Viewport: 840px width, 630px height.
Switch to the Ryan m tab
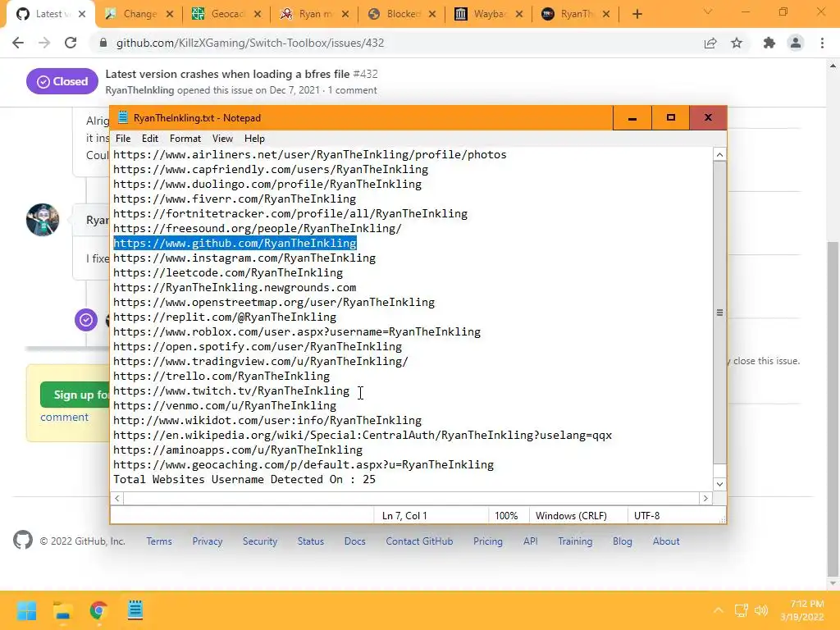(x=315, y=15)
